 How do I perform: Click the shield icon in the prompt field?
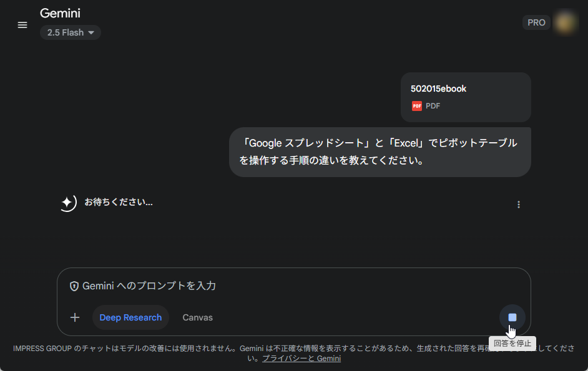point(74,286)
